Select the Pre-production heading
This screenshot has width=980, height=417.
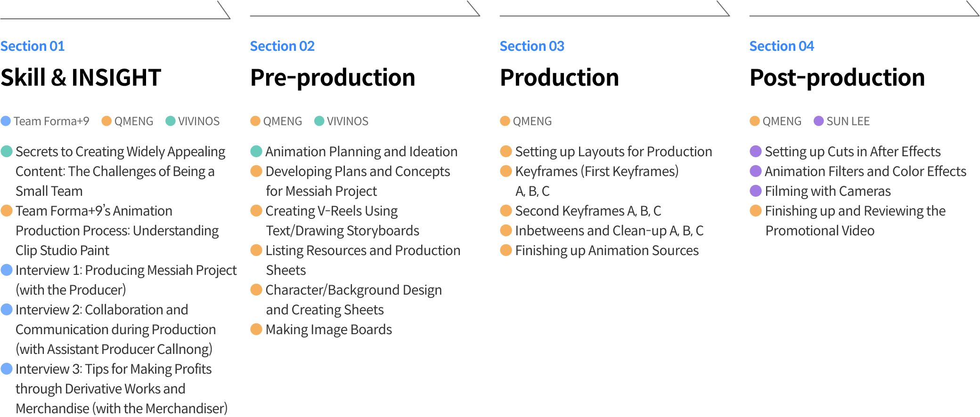[333, 78]
